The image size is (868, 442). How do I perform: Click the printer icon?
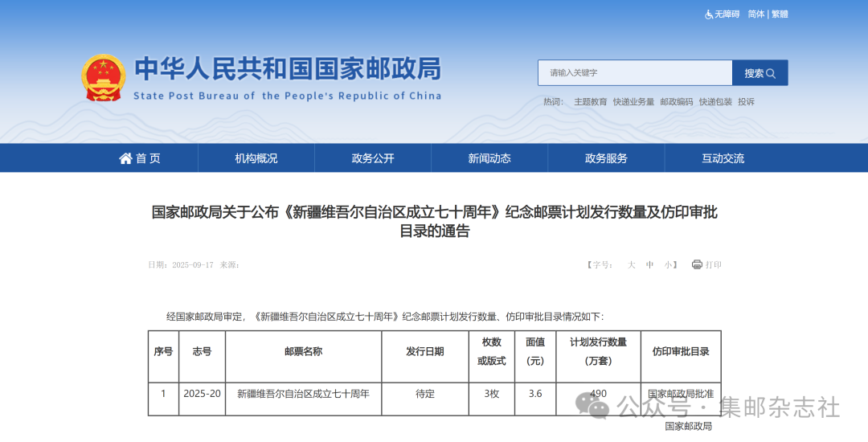(697, 264)
